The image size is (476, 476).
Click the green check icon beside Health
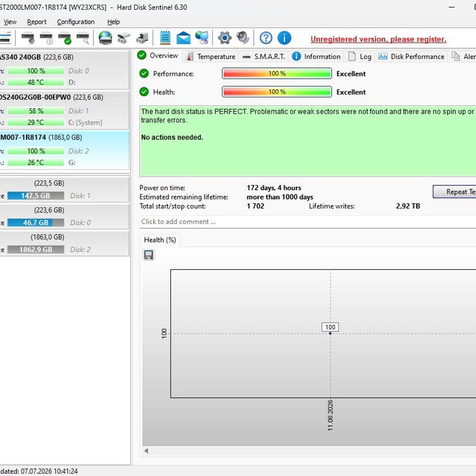click(x=144, y=92)
